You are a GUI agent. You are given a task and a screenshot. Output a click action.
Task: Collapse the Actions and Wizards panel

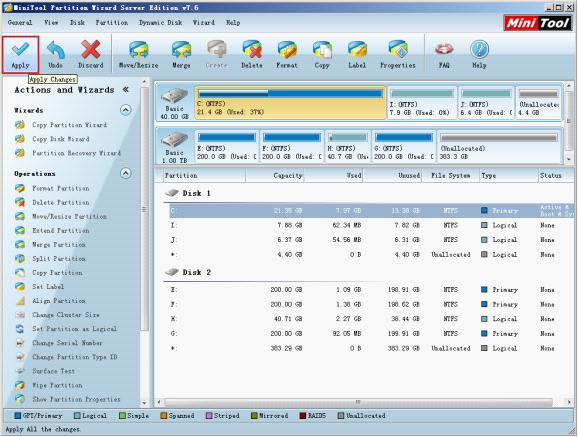125,89
